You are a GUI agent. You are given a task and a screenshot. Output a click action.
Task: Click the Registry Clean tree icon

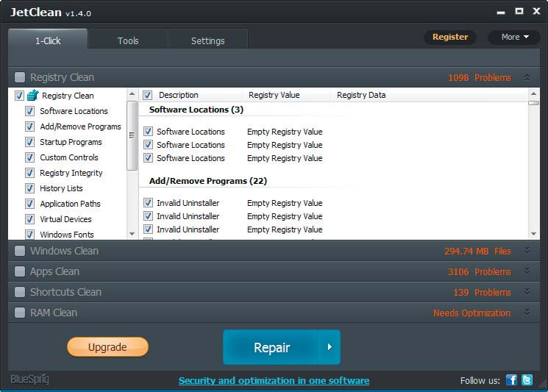pyautogui.click(x=32, y=95)
